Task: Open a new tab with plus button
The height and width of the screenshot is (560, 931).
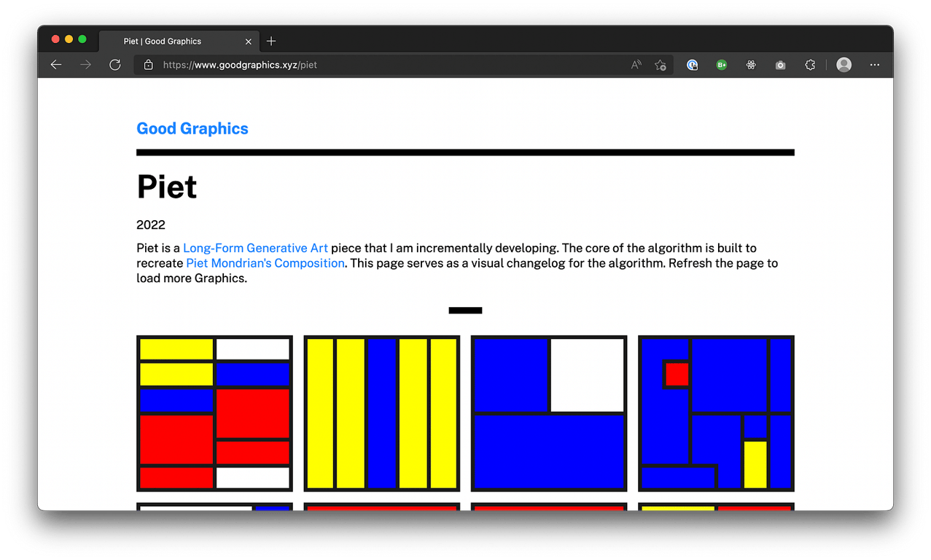Action: coord(271,41)
